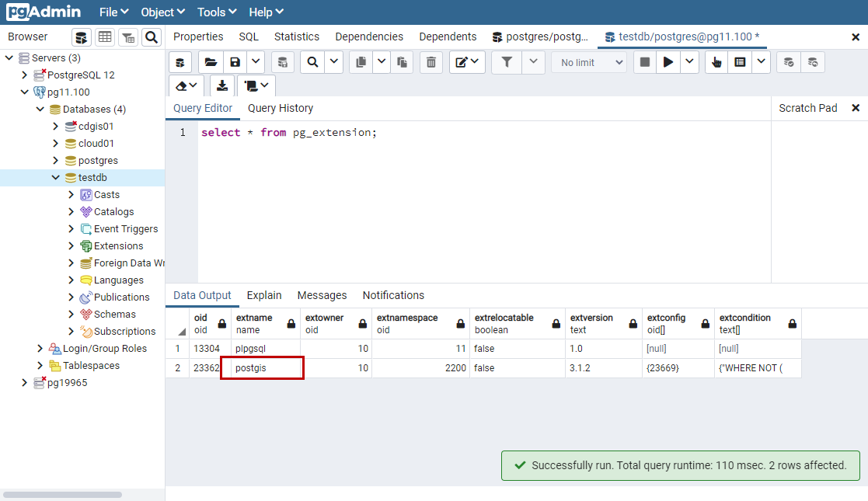Switch to the Messages output tab
This screenshot has width=868, height=501.
pos(322,295)
